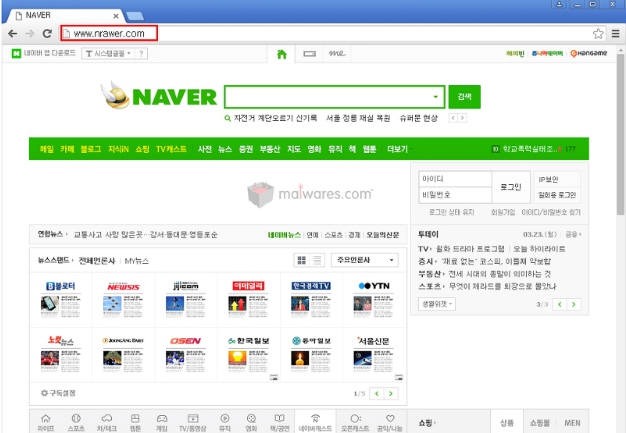626x433 pixels.
Task: Switch to MY뉴스 in Newsstand
Action: [x=137, y=261]
